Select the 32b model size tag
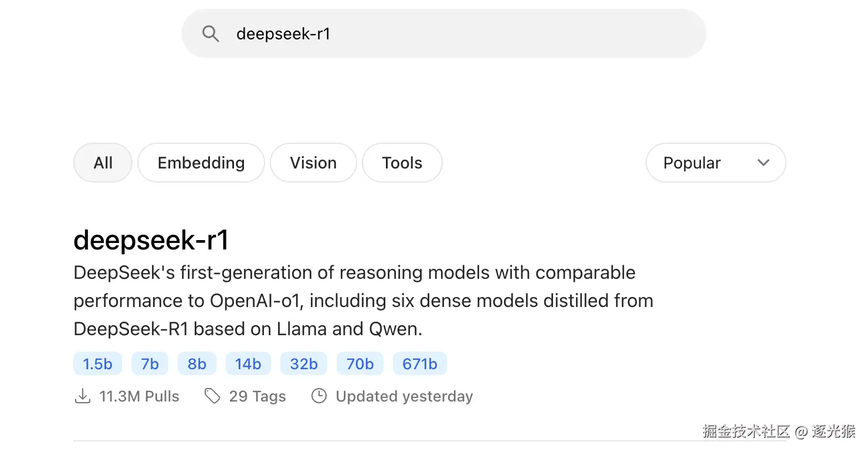 (x=304, y=364)
